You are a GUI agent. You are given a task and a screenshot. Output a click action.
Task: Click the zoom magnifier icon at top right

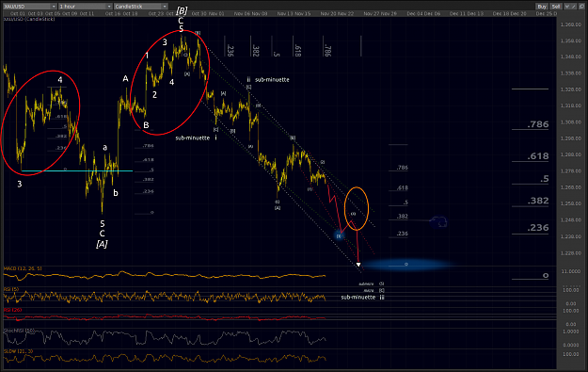pyautogui.click(x=581, y=7)
